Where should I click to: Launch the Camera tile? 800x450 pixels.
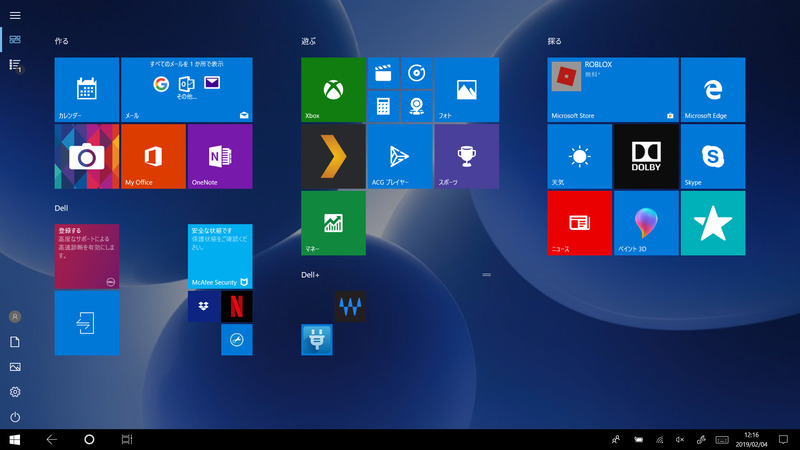87,157
